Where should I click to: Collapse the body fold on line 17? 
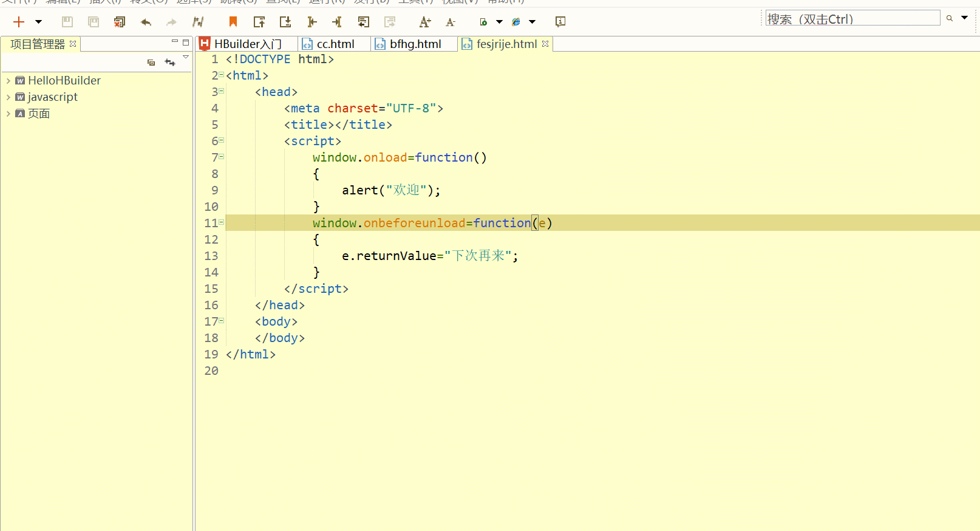tap(221, 321)
